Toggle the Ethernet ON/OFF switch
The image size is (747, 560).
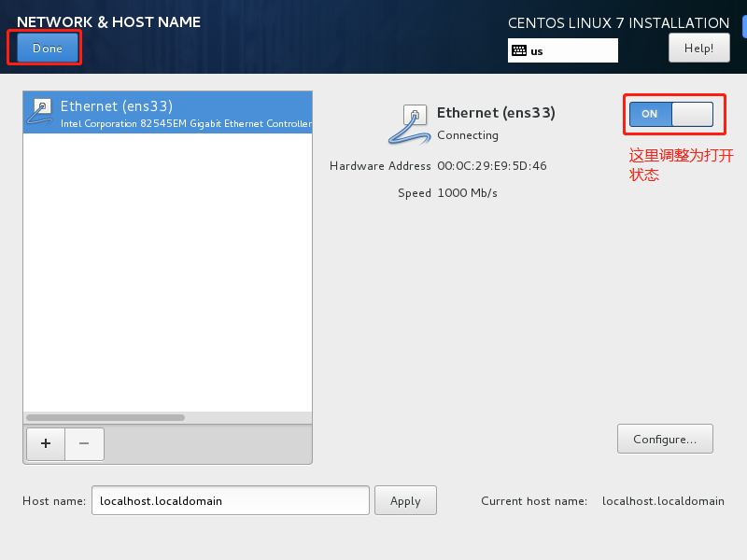670,114
